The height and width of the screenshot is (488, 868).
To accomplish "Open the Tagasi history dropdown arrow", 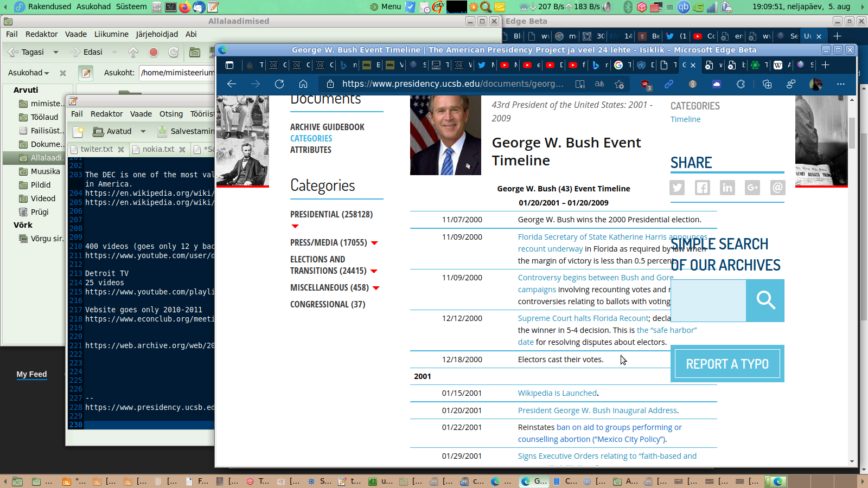I will [56, 52].
